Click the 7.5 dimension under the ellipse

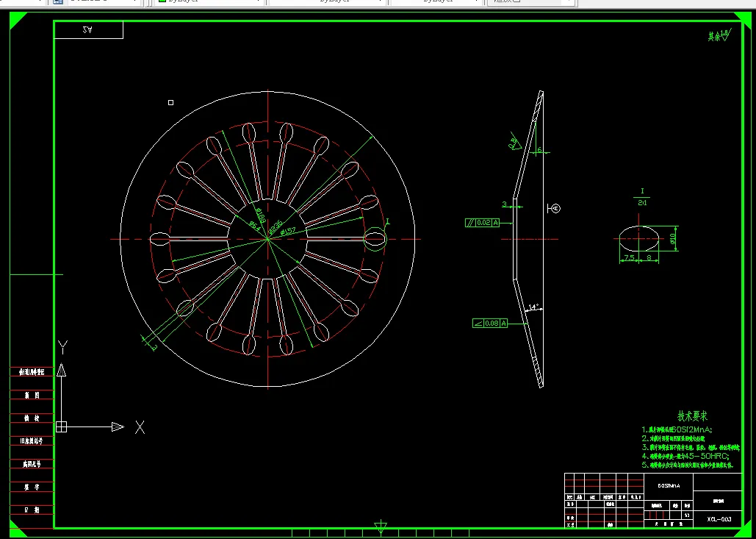(629, 257)
